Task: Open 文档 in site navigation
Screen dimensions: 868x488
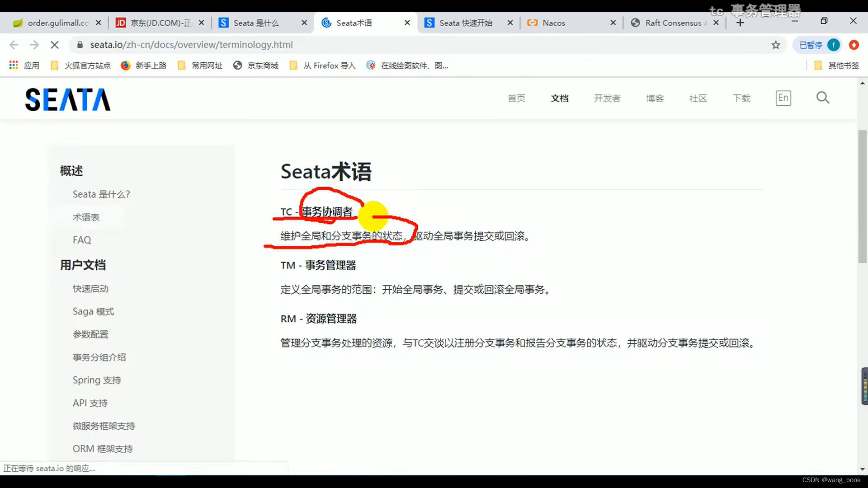Action: (x=560, y=98)
